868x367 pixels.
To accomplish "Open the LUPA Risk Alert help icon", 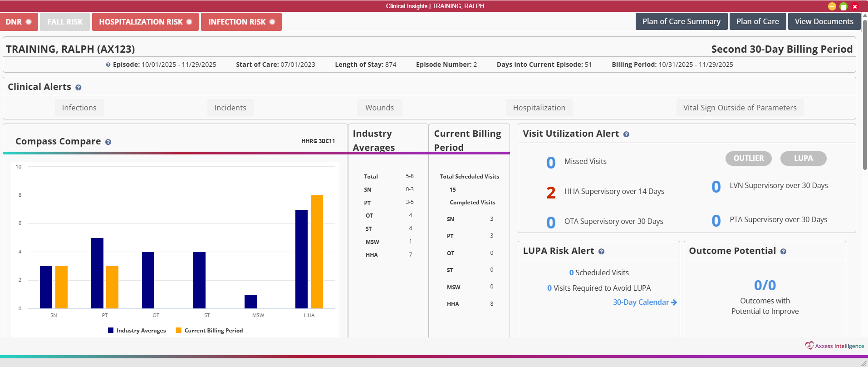I will point(601,252).
